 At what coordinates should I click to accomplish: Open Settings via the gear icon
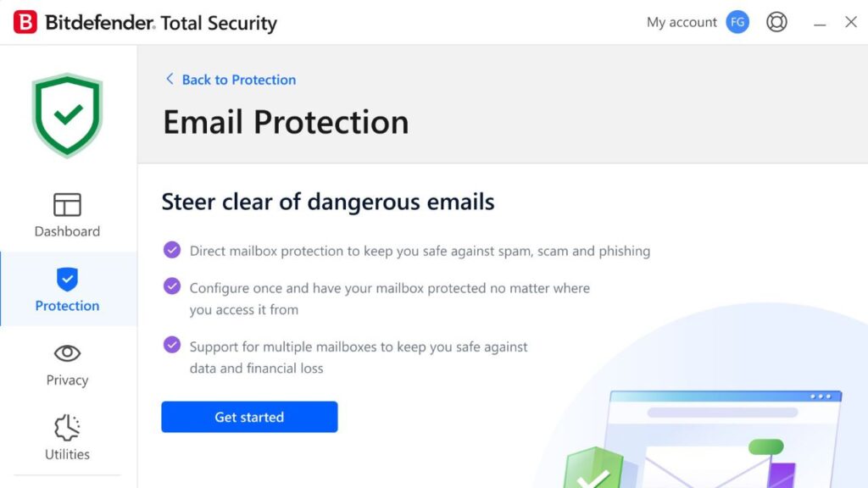[x=776, y=22]
